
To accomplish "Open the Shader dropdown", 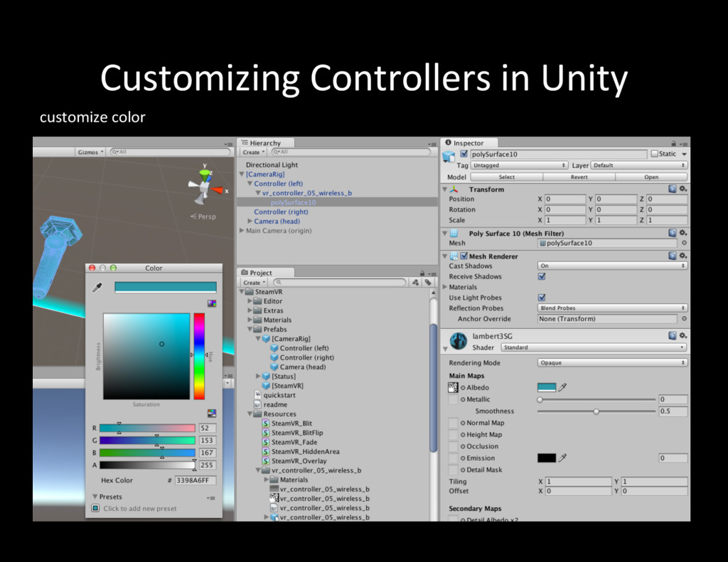I will click(594, 347).
